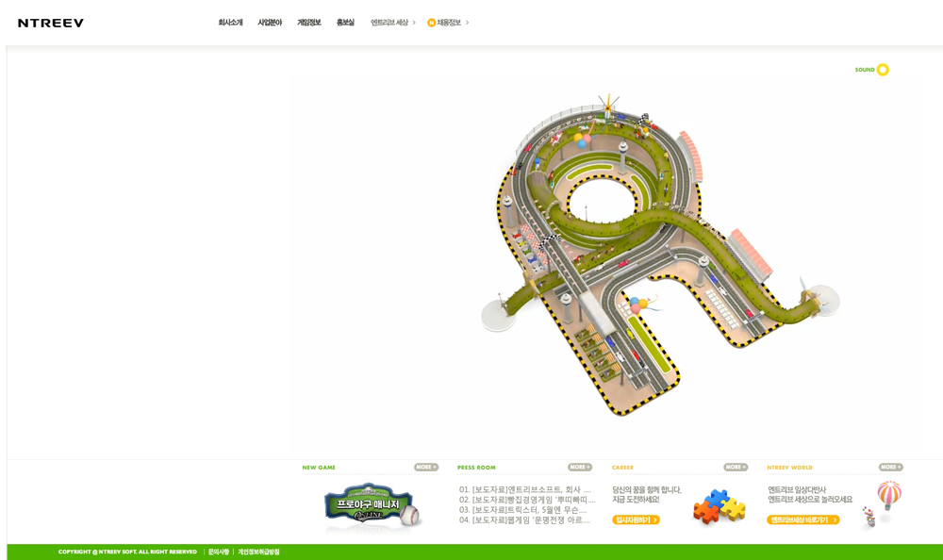Expand the 엔트리브 세상 link arrow
The width and height of the screenshot is (943, 560).
[413, 23]
